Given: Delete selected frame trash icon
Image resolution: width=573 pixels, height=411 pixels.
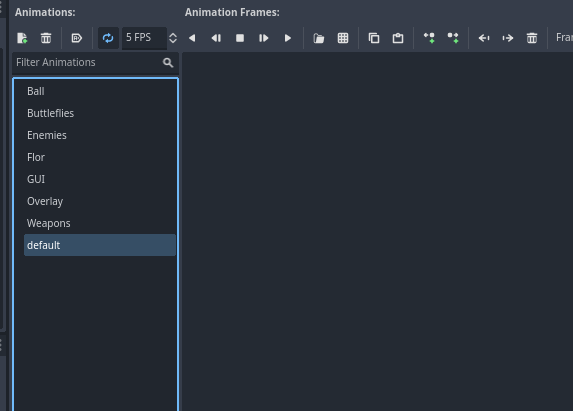Looking at the screenshot, I should click(x=532, y=38).
